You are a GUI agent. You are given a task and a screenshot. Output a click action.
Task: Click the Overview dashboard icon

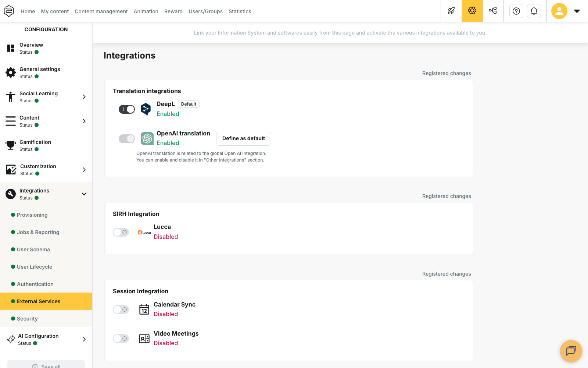tap(11, 48)
